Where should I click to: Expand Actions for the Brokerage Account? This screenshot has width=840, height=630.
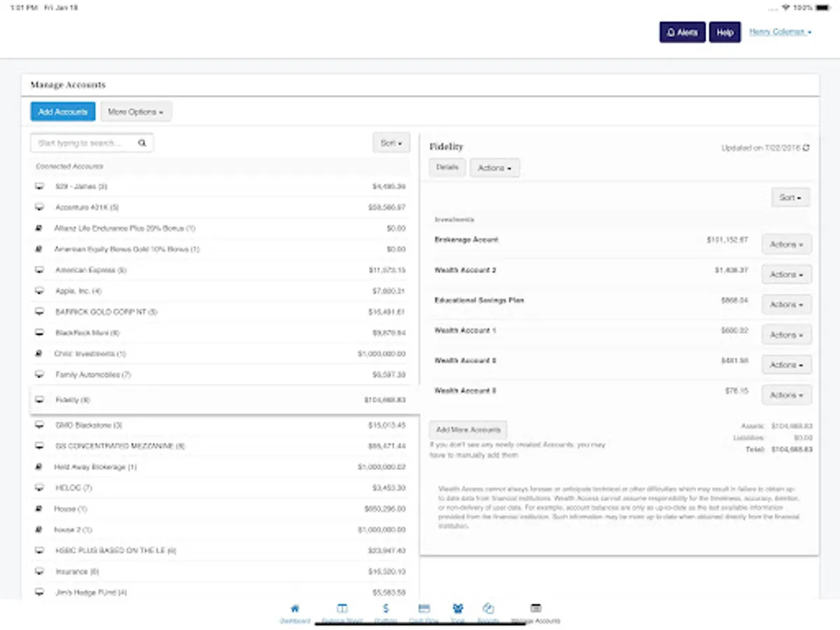pos(786,244)
